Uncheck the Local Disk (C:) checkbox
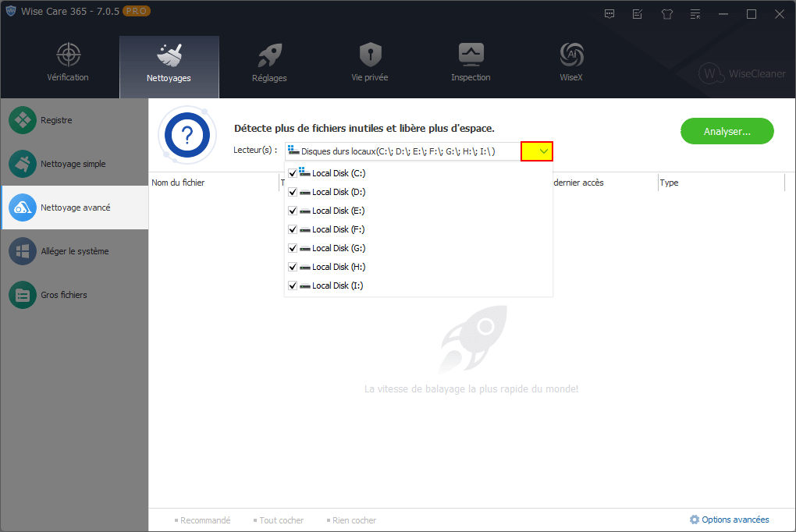 pyautogui.click(x=293, y=173)
